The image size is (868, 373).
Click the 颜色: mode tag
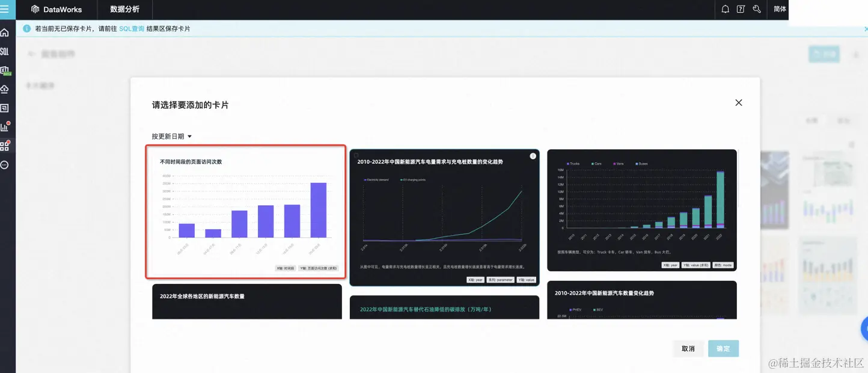723,265
